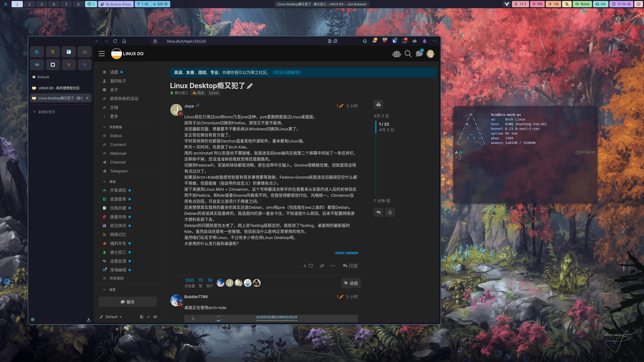This screenshot has width=644, height=362.
Task: Open the Privacy Badger extension
Action: click(x=374, y=41)
